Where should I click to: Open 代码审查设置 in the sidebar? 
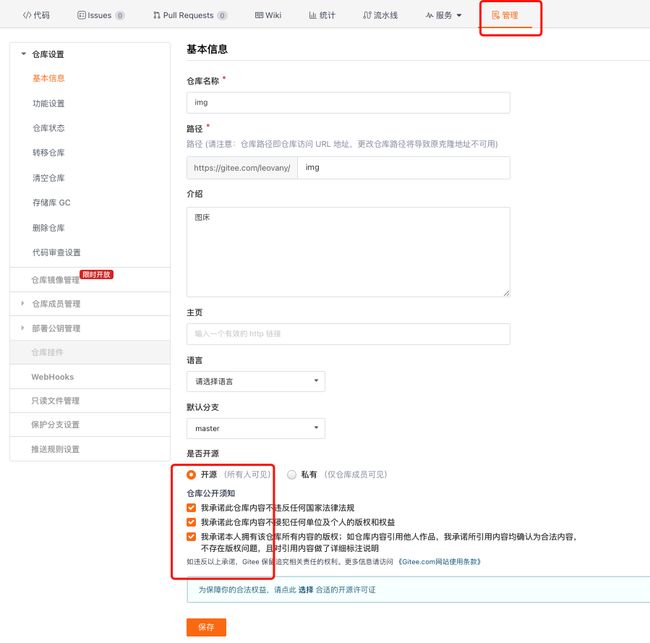(x=56, y=252)
